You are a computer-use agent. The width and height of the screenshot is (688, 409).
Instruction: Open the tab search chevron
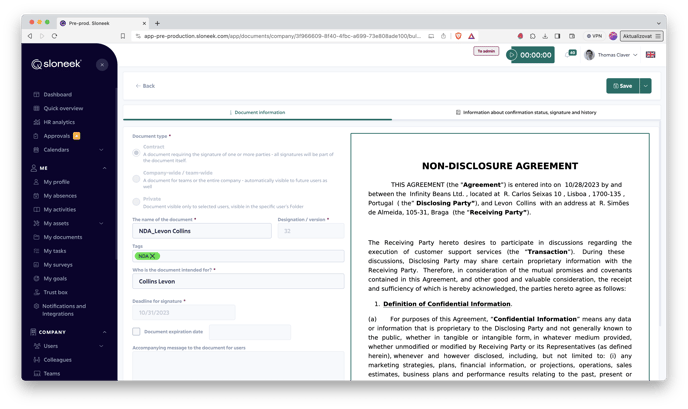coord(659,23)
